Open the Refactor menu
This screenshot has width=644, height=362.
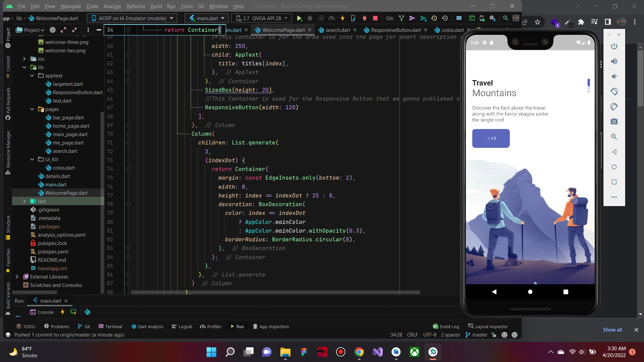click(136, 6)
